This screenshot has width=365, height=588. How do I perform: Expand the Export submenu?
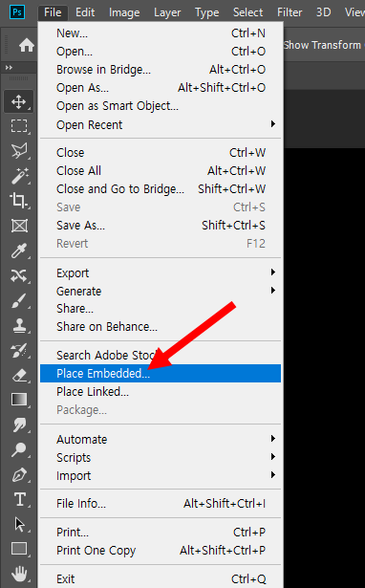coord(161,272)
